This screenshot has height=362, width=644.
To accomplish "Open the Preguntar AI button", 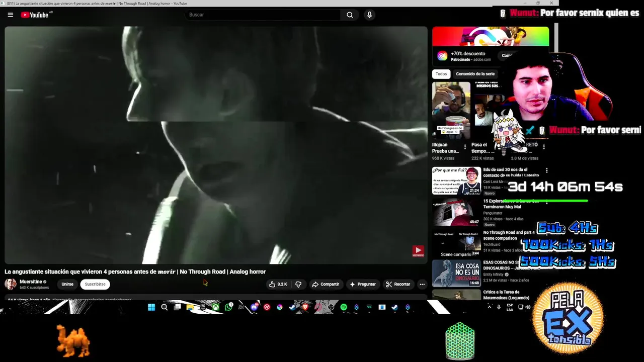I will 363,284.
